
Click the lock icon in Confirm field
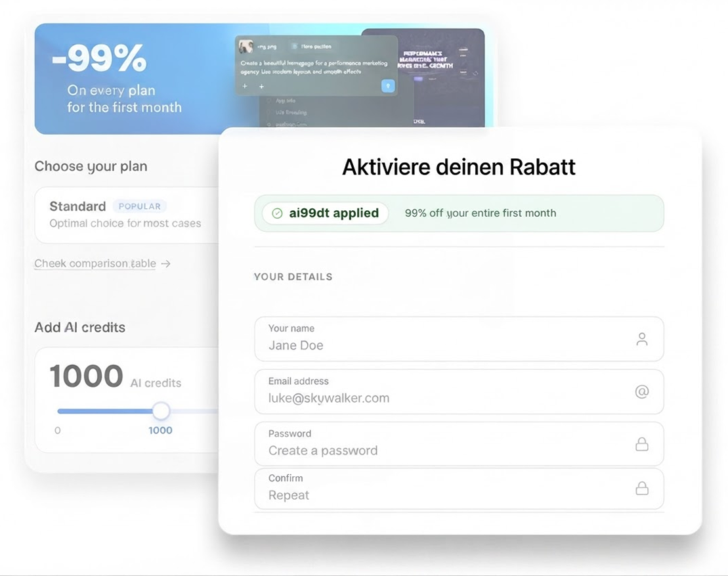[641, 488]
